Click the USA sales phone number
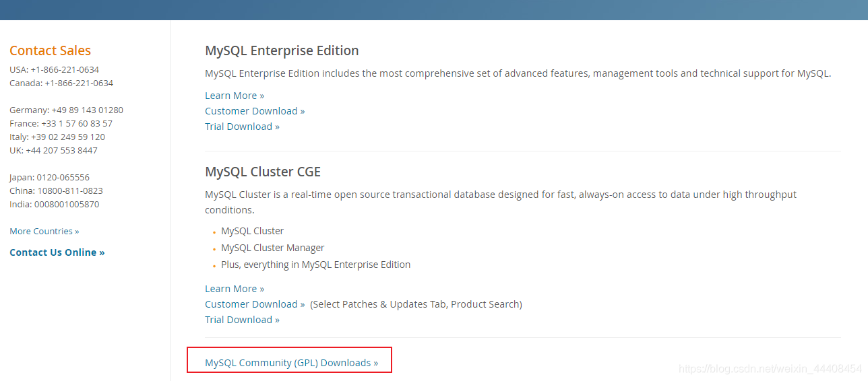This screenshot has width=868, height=381. point(65,69)
